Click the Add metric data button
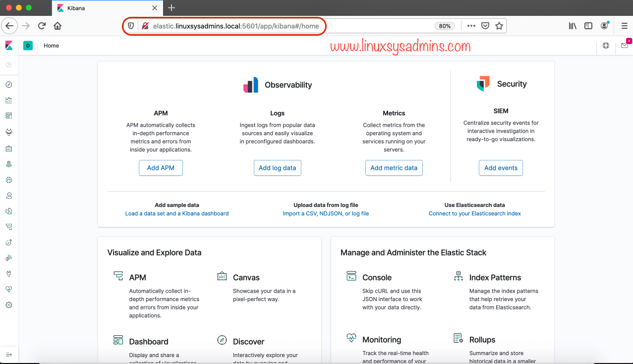The height and width of the screenshot is (364, 633). pyautogui.click(x=394, y=167)
